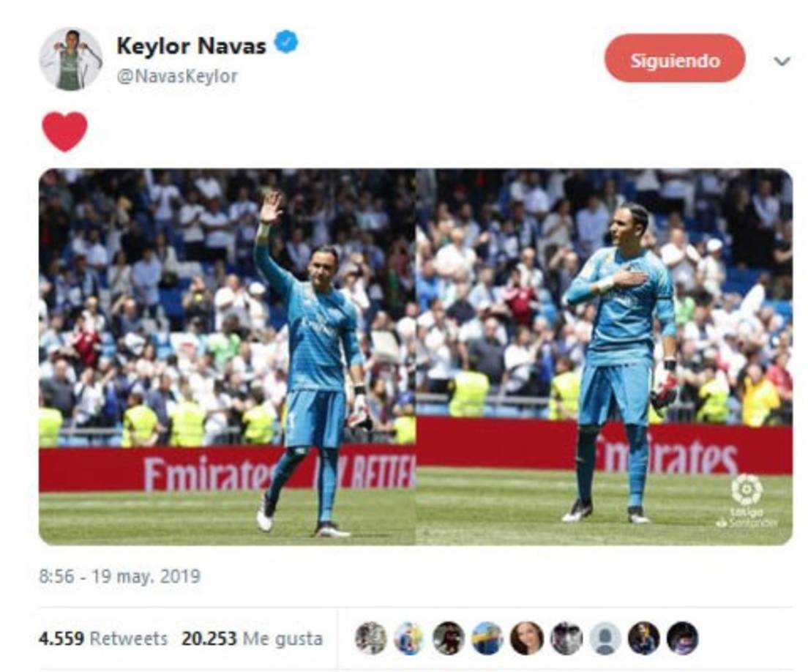The width and height of the screenshot is (808, 672).
Task: Click the blue verified badge
Action: pyautogui.click(x=286, y=42)
